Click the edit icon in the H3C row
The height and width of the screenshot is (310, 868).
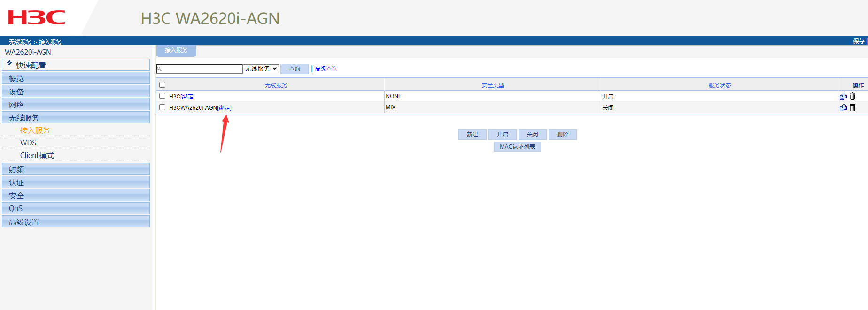pyautogui.click(x=843, y=96)
